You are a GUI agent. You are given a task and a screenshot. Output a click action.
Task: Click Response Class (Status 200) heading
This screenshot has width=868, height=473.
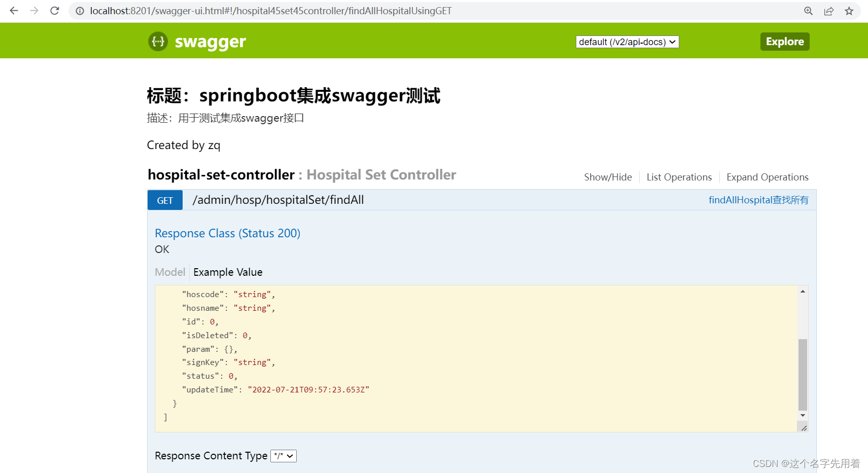(227, 233)
